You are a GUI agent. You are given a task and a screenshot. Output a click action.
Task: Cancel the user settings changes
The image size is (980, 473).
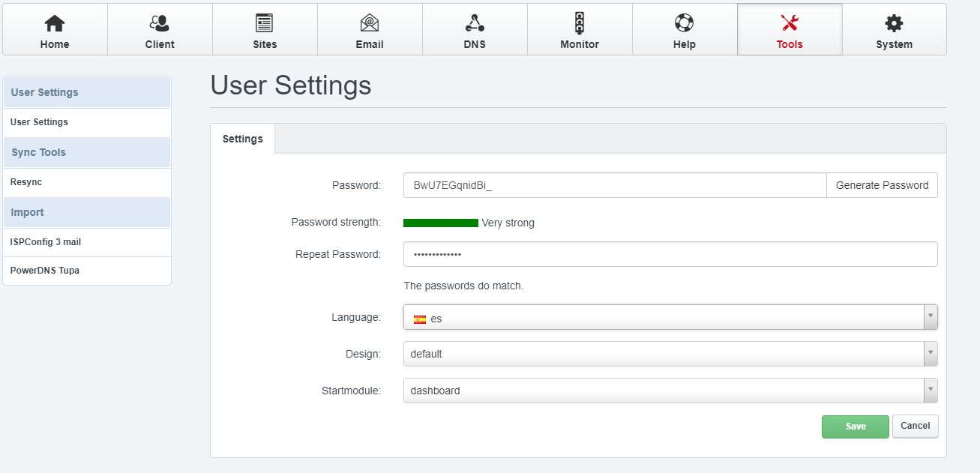pyautogui.click(x=916, y=426)
